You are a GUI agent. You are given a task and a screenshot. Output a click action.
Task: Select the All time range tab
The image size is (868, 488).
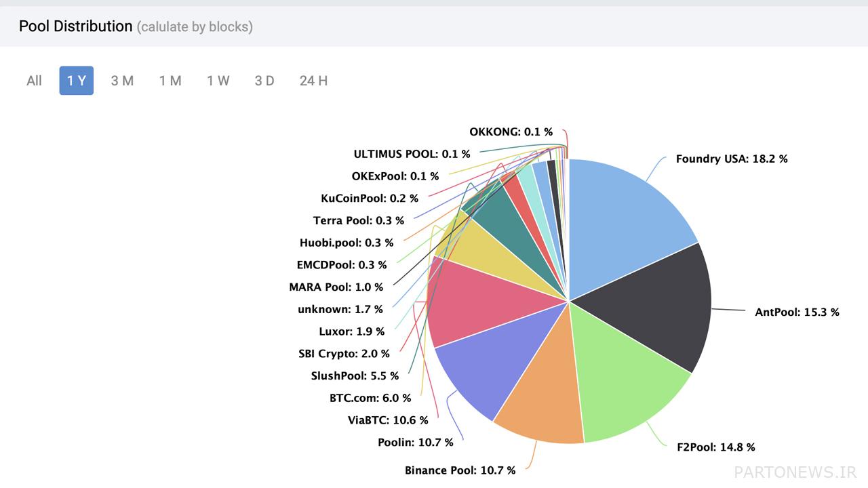pos(34,81)
